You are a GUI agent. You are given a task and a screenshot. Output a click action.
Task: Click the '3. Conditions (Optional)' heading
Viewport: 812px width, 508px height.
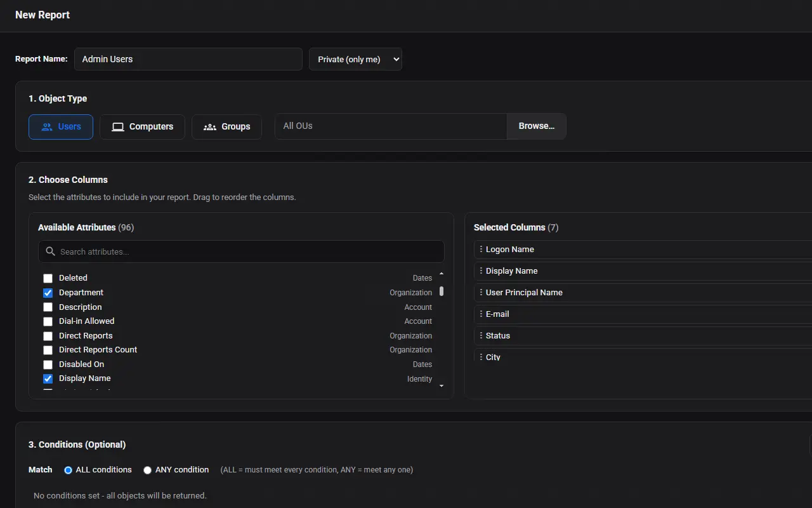tap(77, 444)
